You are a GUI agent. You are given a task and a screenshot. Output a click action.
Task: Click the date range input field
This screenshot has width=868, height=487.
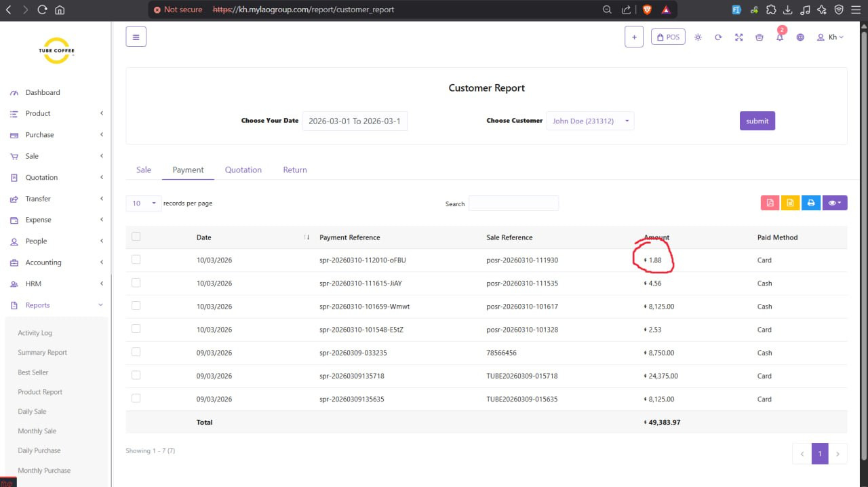point(355,121)
